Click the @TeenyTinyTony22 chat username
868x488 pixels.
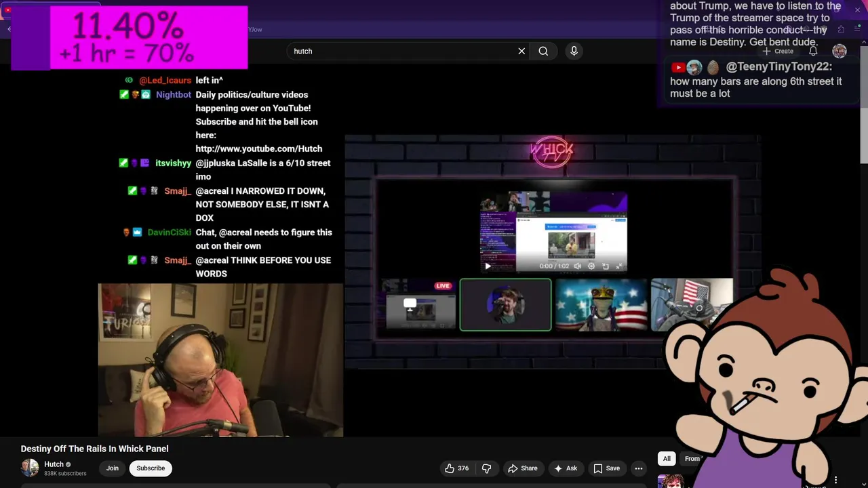tap(779, 66)
